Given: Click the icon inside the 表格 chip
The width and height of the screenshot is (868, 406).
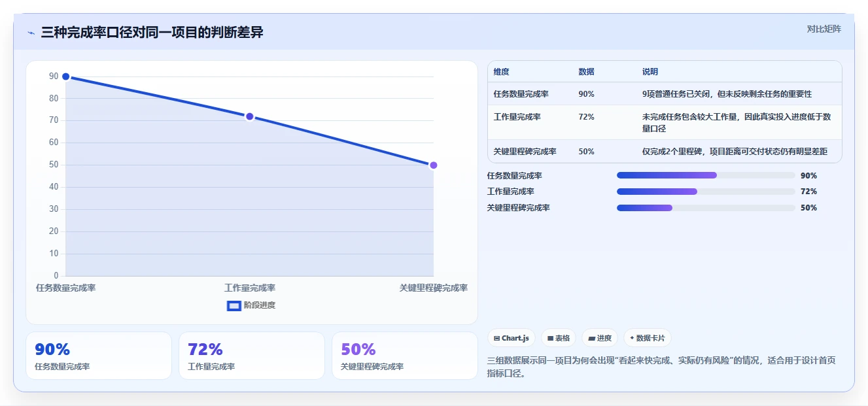Looking at the screenshot, I should 551,339.
